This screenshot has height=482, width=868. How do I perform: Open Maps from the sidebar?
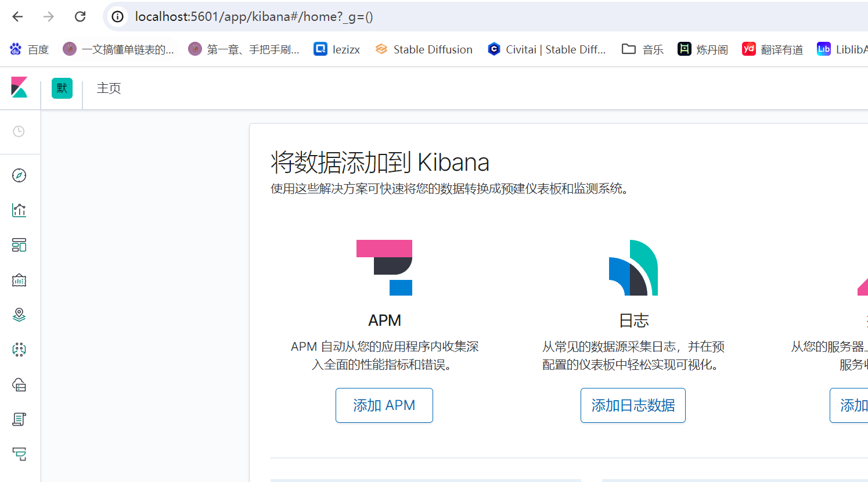[x=19, y=315]
